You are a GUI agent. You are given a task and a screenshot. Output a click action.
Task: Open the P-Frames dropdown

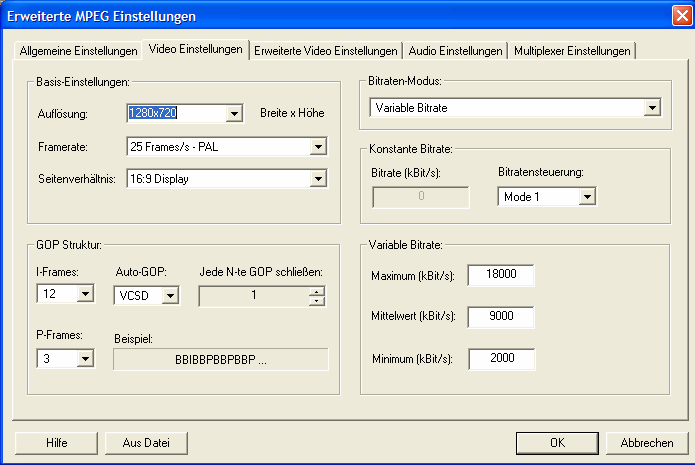(x=85, y=359)
